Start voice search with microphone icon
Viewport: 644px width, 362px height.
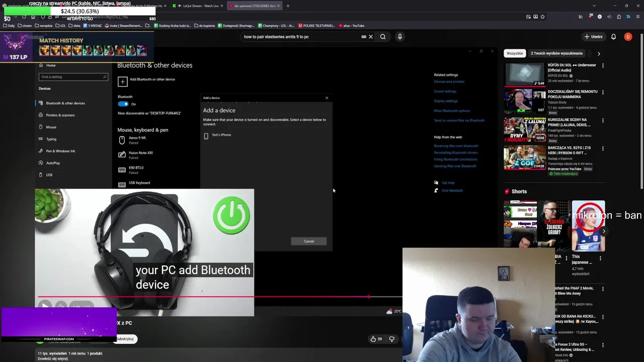(x=400, y=37)
